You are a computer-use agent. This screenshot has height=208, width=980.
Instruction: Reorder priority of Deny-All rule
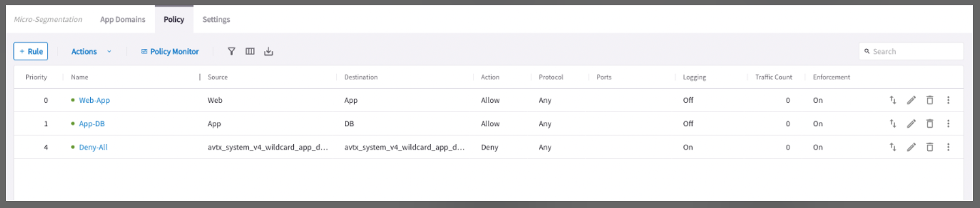(x=892, y=147)
